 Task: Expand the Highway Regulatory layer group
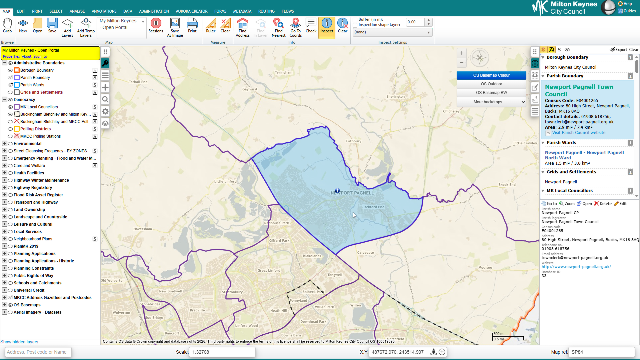click(x=4, y=188)
